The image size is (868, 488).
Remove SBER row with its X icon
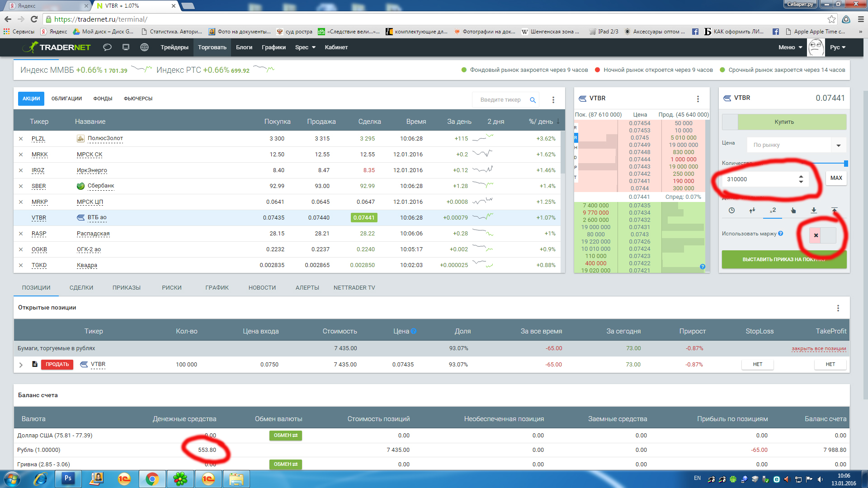tap(21, 186)
